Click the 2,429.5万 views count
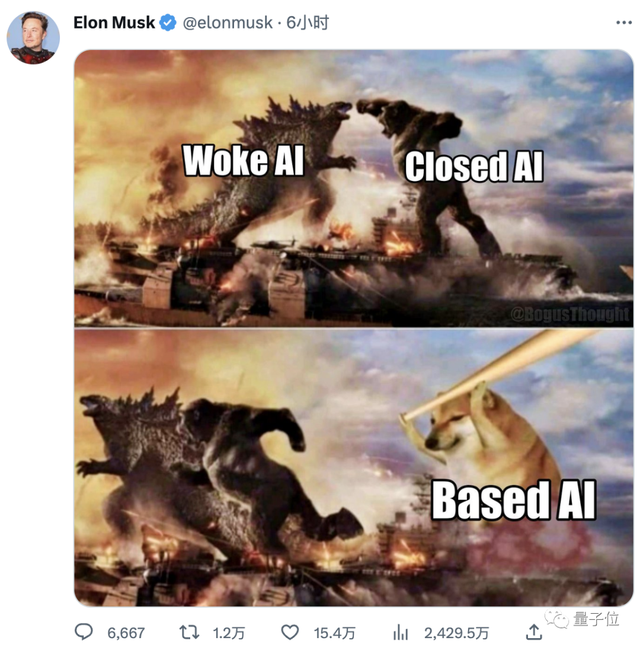 pyautogui.click(x=456, y=633)
